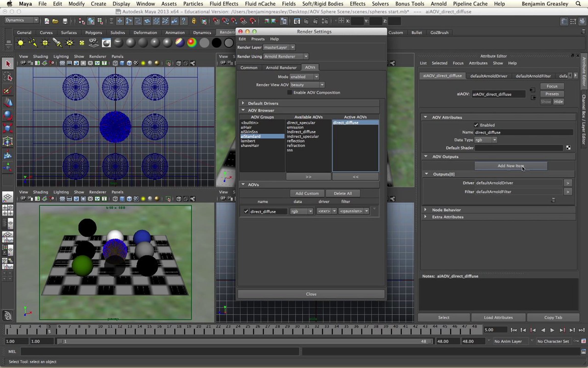Uncheck the Enabled checkbox in AOV Attributes
Viewport: 588px width, 368px height.
pos(476,125)
